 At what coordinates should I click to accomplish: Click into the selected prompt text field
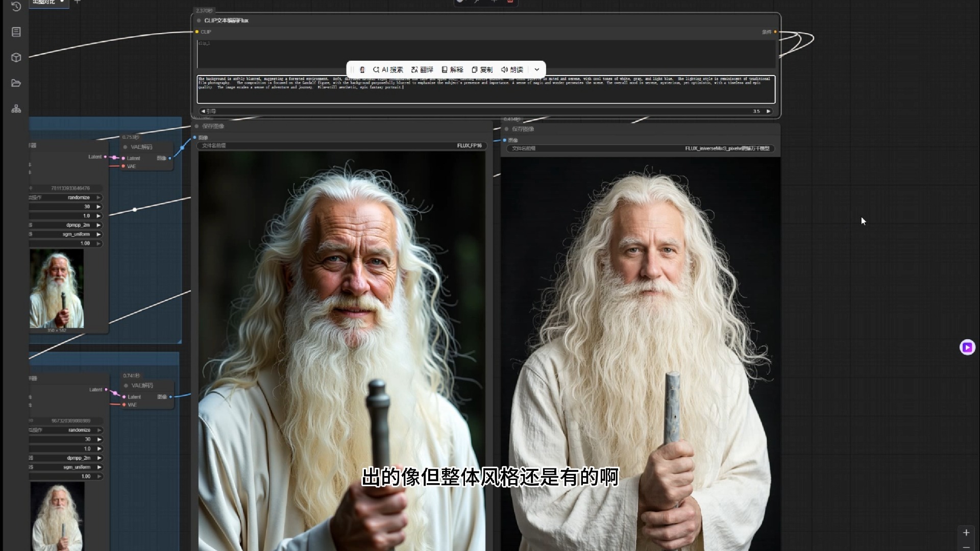[486, 89]
